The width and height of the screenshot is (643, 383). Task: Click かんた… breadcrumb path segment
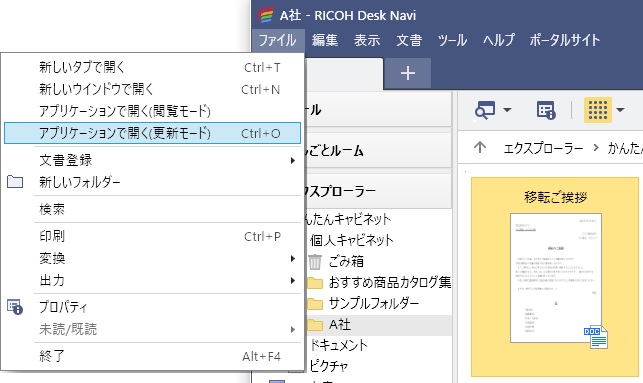point(625,148)
